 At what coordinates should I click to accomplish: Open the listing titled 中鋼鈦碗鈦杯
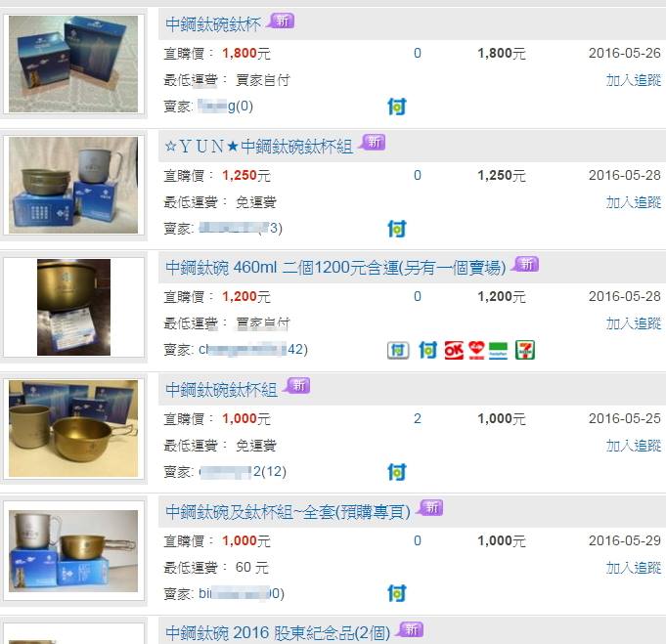click(213, 24)
